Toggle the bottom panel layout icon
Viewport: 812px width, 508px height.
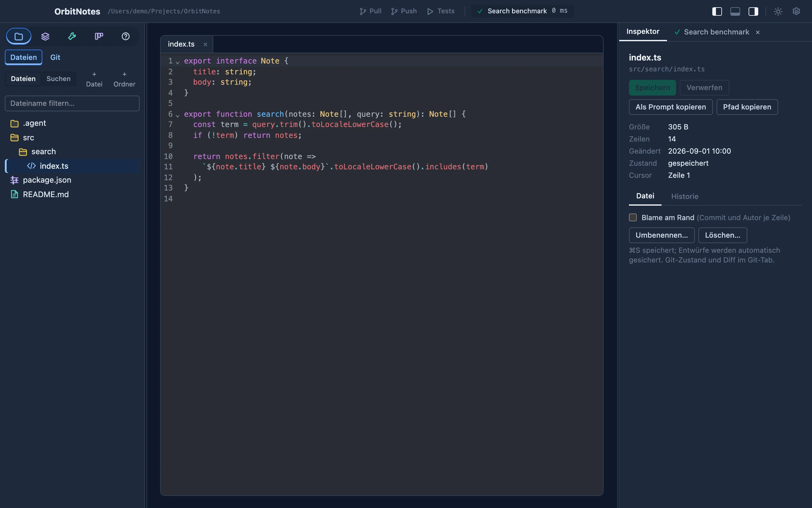tap(735, 11)
